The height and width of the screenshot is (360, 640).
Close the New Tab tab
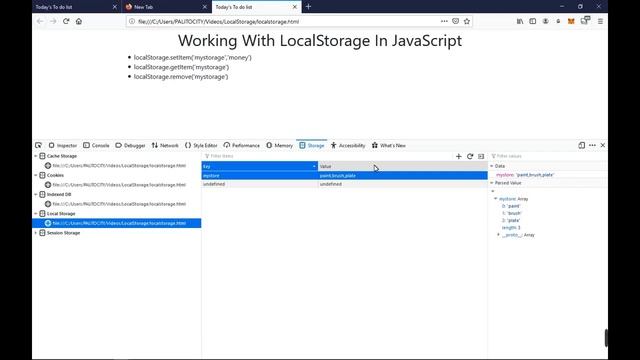204,7
